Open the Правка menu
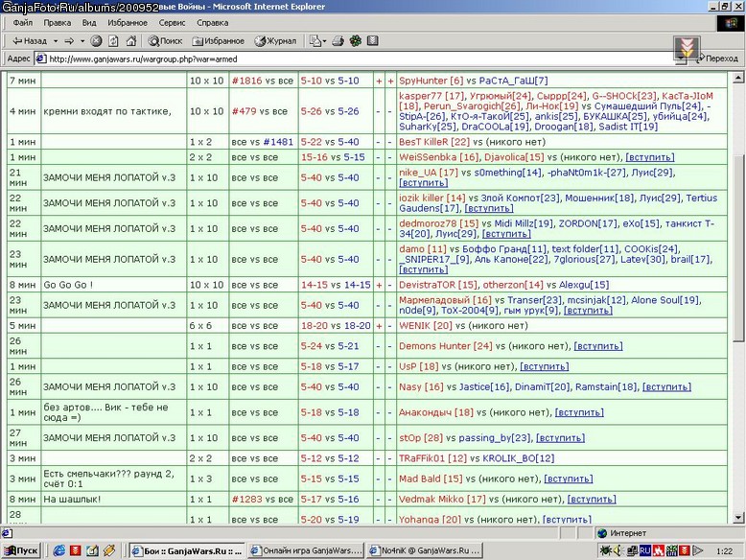746x560 pixels. pos(58,23)
